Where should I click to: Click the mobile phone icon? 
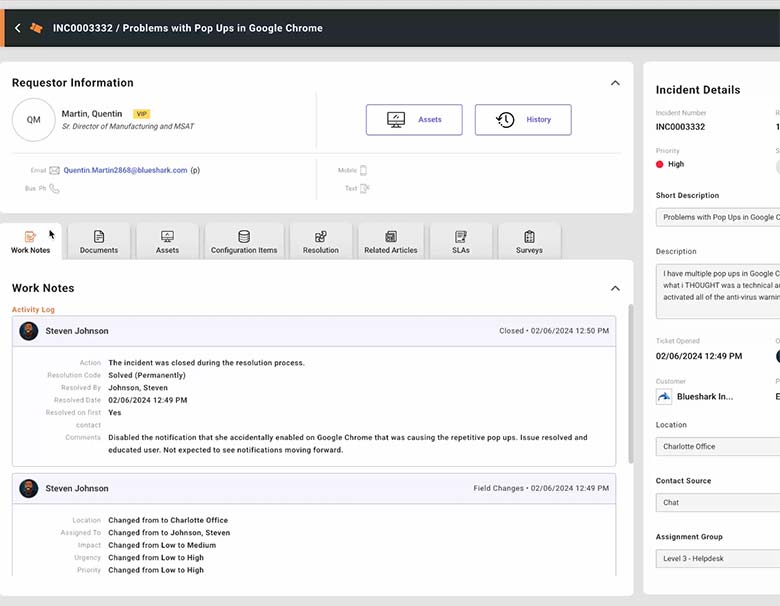coord(363,170)
